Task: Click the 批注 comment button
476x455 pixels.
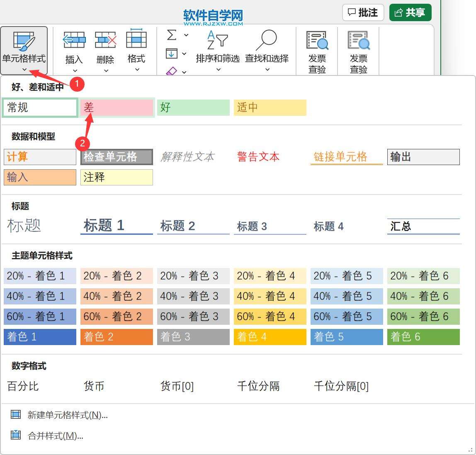Action: 362,12
